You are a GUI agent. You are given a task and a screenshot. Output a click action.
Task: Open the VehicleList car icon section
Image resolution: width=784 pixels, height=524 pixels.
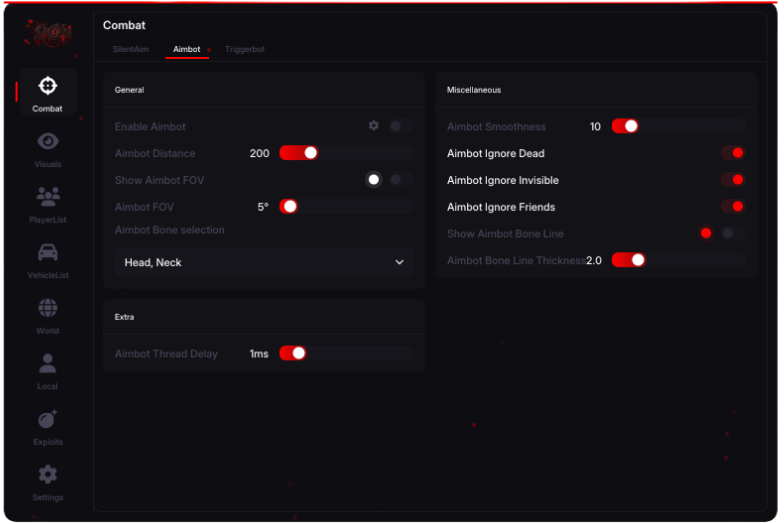click(48, 260)
